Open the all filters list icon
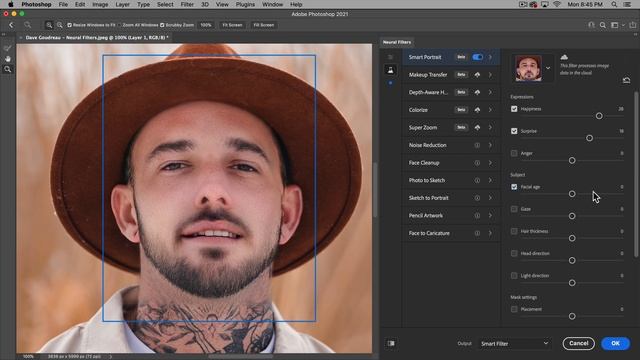The height and width of the screenshot is (360, 640). tap(391, 57)
